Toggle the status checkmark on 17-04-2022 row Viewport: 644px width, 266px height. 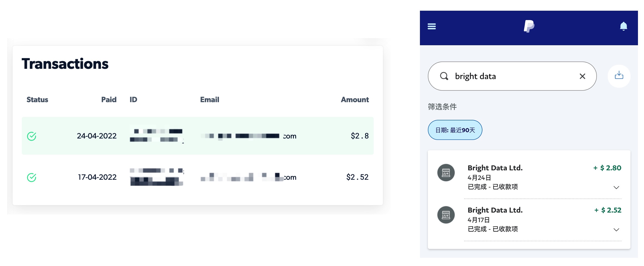click(x=32, y=177)
